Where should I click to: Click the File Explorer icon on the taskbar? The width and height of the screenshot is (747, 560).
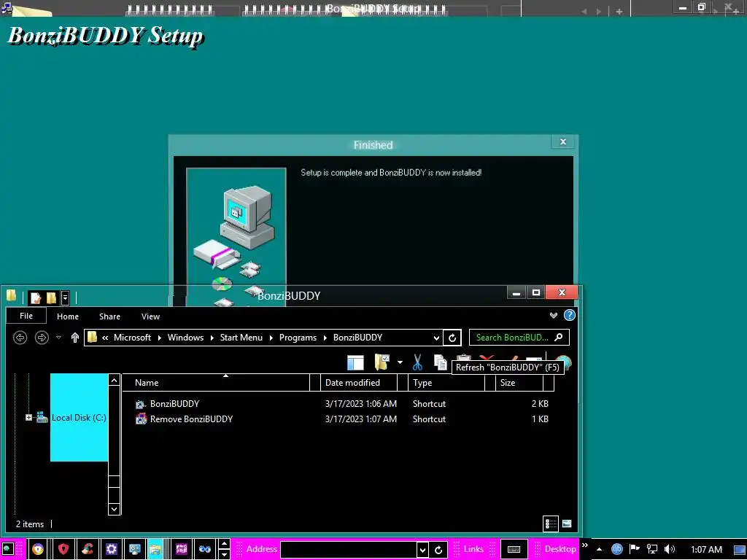pyautogui.click(x=155, y=549)
